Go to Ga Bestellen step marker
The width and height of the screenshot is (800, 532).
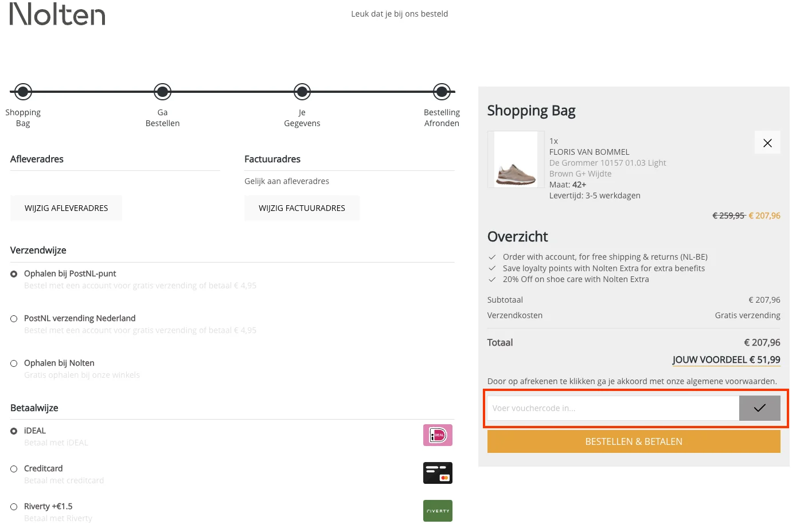tap(163, 92)
